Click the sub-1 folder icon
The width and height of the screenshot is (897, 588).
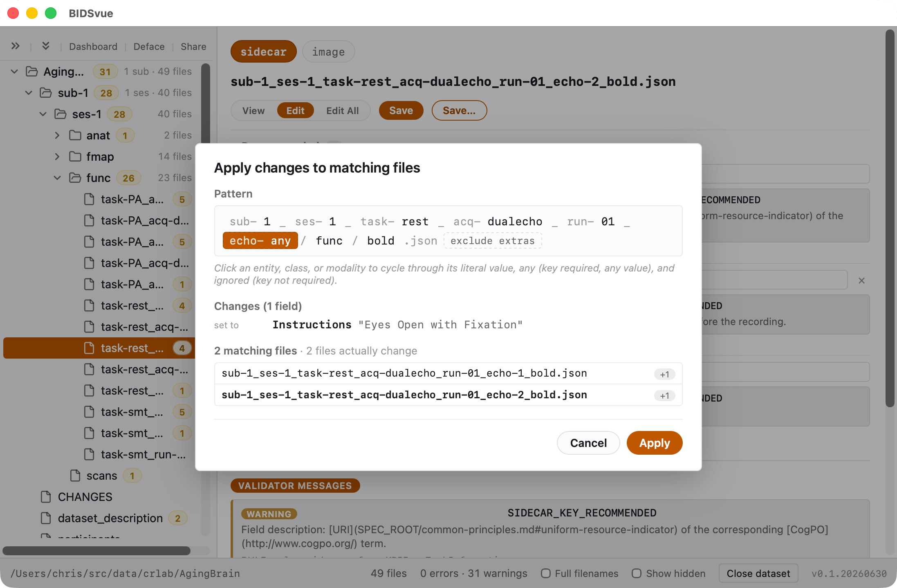point(45,93)
